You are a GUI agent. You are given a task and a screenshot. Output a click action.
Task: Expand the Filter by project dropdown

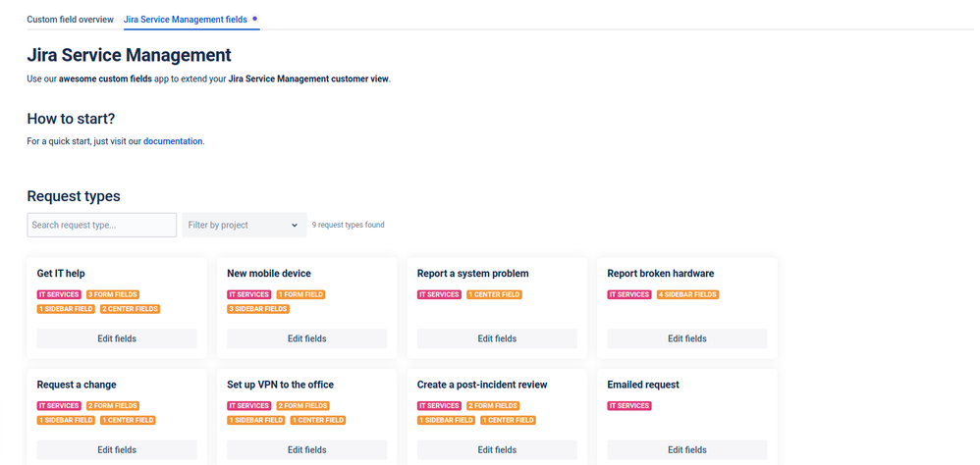point(245,225)
